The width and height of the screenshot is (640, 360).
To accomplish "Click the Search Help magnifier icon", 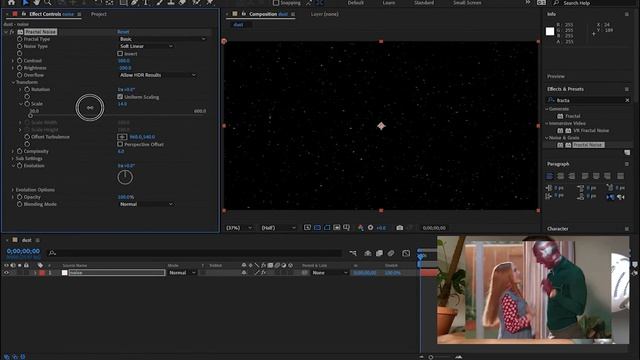I will (x=556, y=3).
